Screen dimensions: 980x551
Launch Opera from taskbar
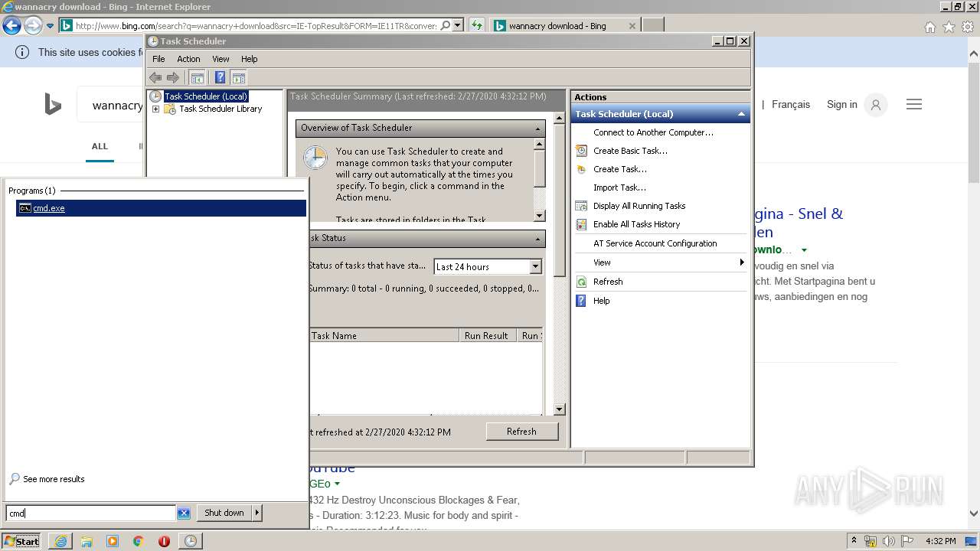164,541
